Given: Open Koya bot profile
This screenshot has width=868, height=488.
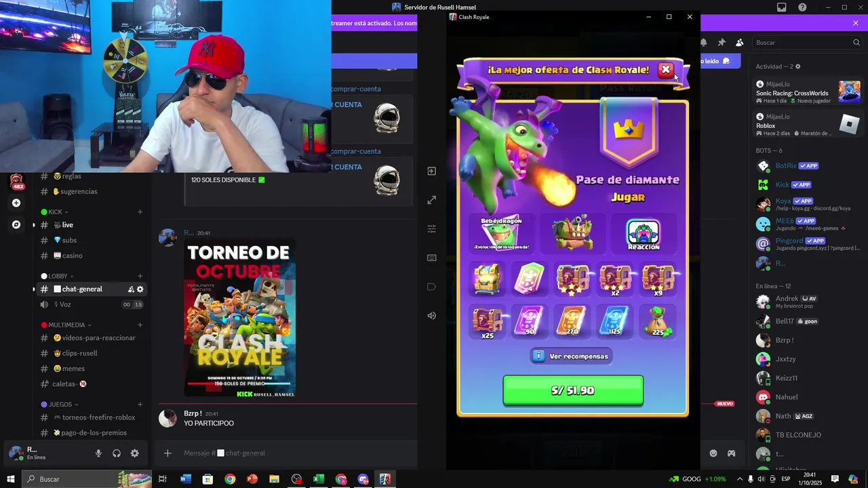Looking at the screenshot, I should (808, 204).
